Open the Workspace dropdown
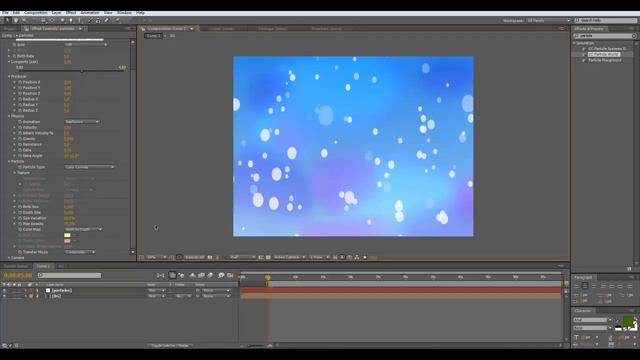Viewport: 640px width, 360px height. [548, 20]
